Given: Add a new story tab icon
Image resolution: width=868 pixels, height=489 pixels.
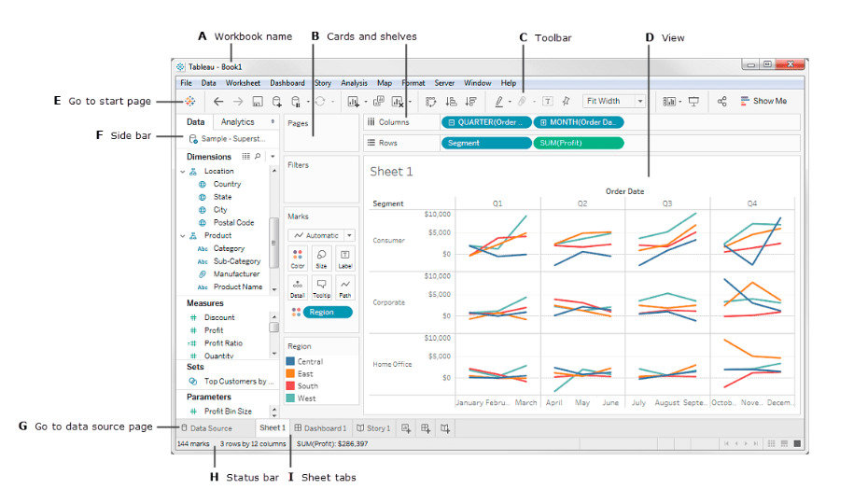Looking at the screenshot, I should [445, 428].
